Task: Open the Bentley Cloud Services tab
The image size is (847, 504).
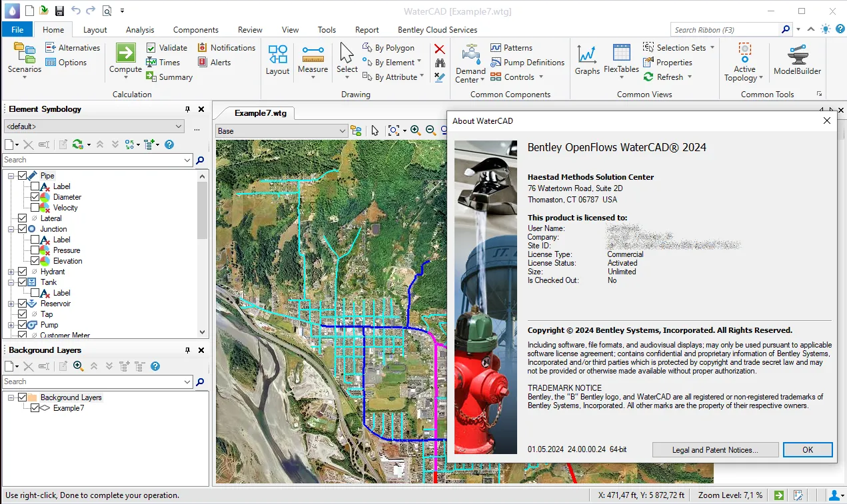Action: click(438, 29)
